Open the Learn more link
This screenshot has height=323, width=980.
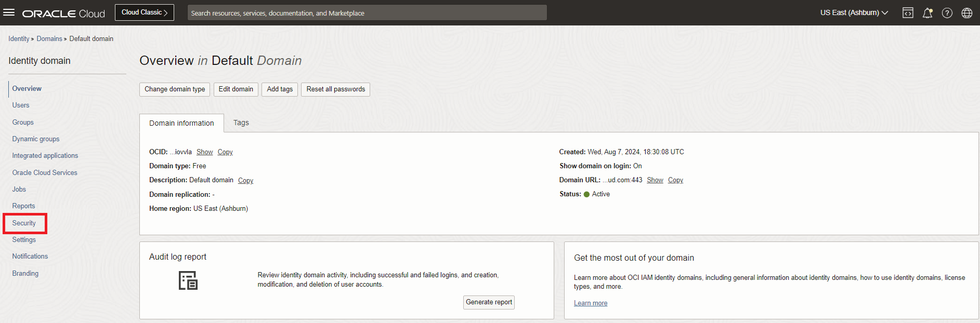point(590,303)
